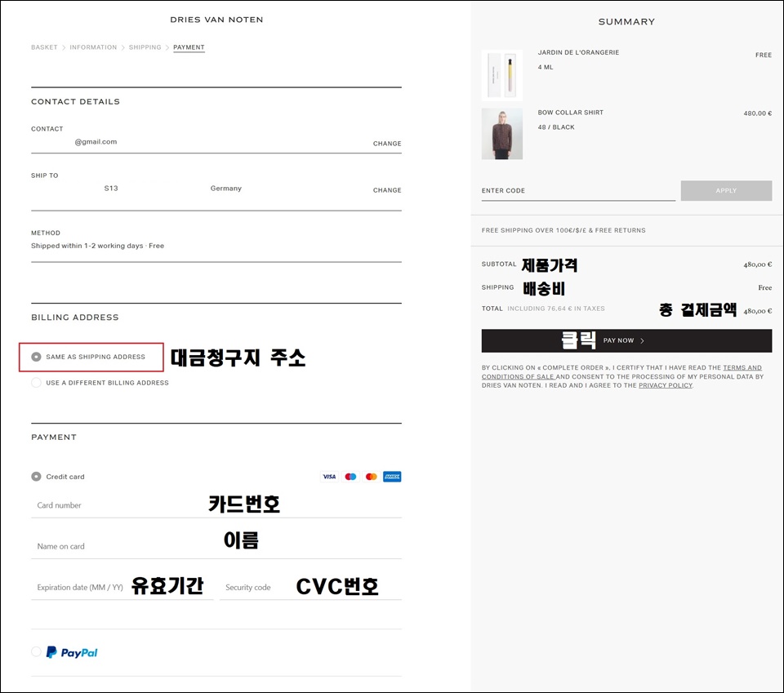The image size is (784, 693).
Task: Open Terms and Conditions of Sale
Action: 621,372
